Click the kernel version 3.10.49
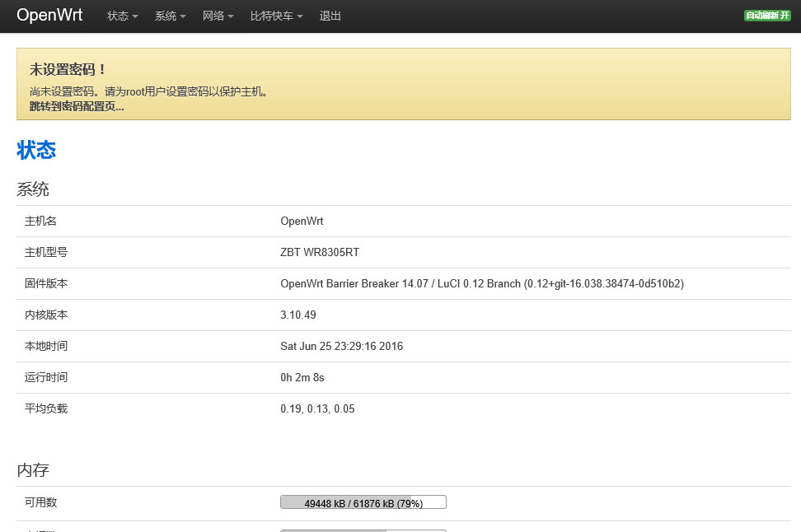 298,315
